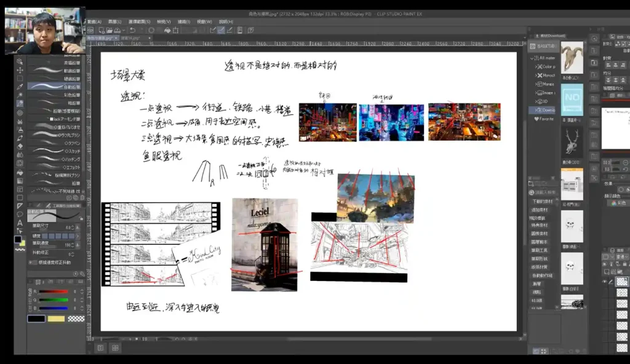Toggle visibility eye of the top layer
This screenshot has width=630, height=364.
605,280
